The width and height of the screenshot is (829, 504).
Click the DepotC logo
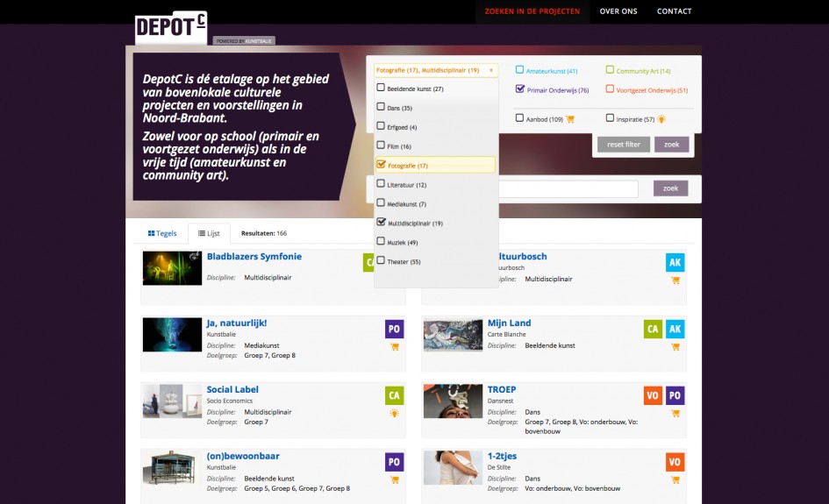pyautogui.click(x=171, y=27)
